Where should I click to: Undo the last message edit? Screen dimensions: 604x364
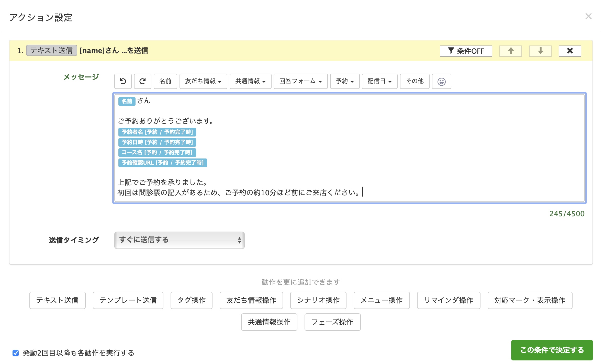click(x=123, y=81)
